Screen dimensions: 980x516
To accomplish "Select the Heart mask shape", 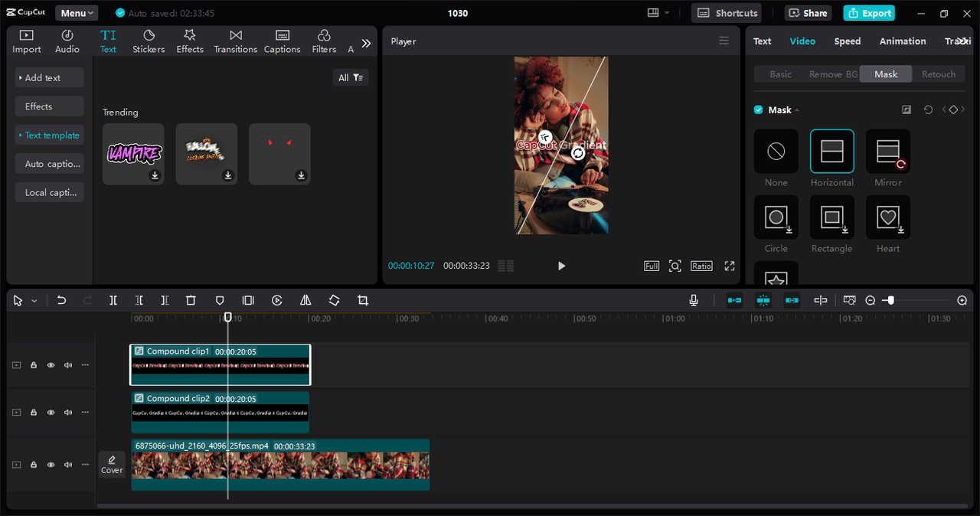I will click(888, 218).
